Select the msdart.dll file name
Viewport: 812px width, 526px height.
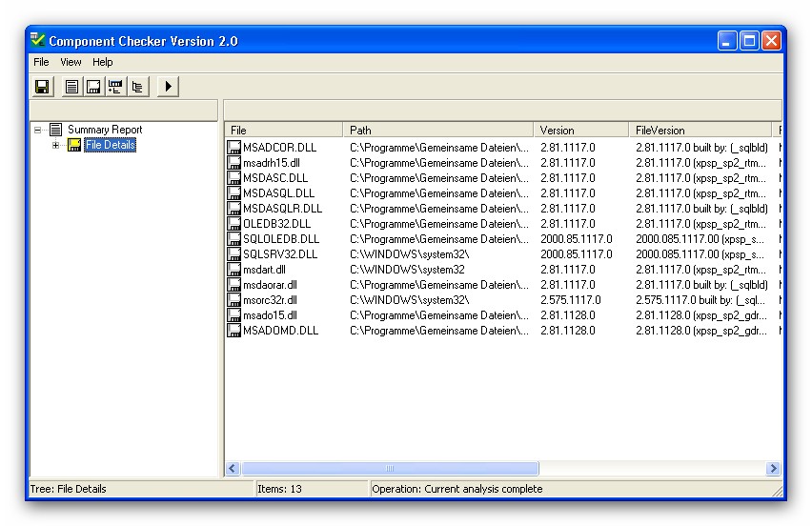(264, 270)
